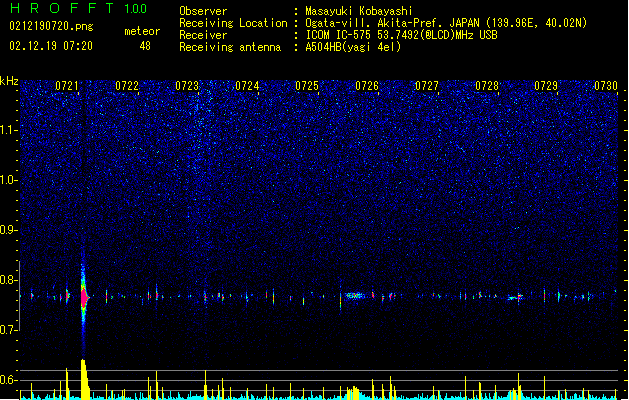Click the Receiver field label
Image resolution: width=629 pixels, height=400 pixels.
pos(203,35)
